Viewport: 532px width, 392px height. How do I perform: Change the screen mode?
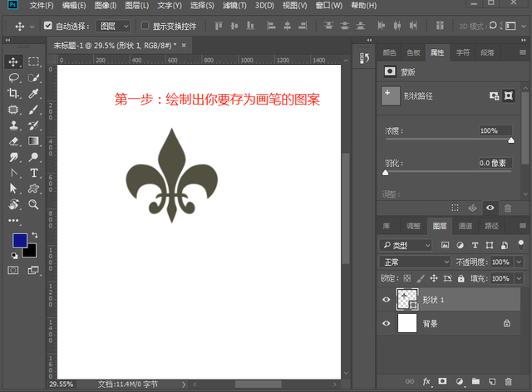(33, 270)
